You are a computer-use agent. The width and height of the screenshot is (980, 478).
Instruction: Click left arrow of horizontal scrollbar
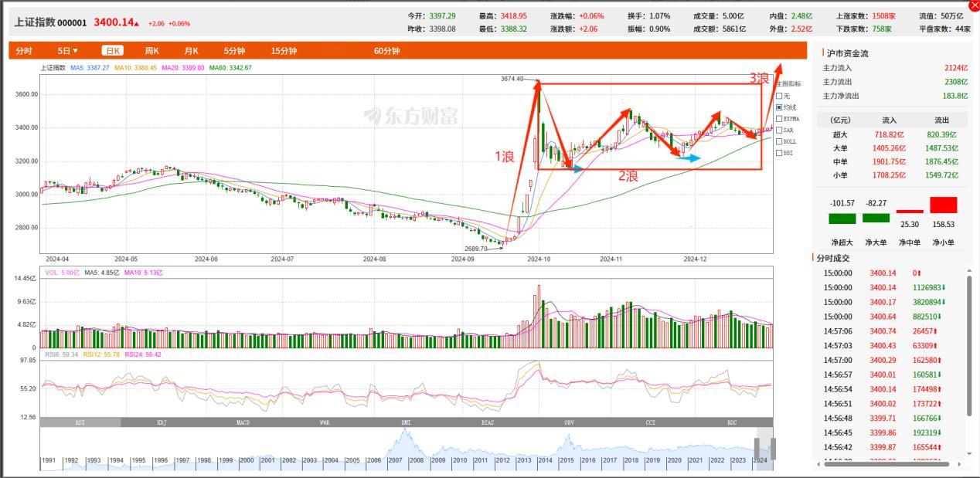819,464
